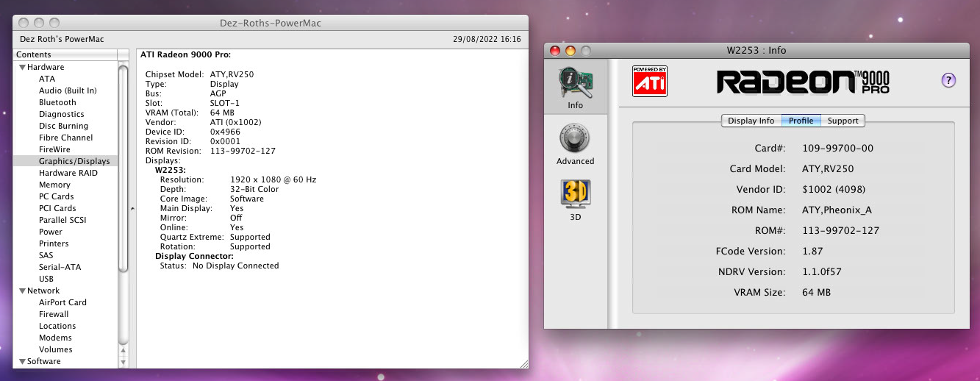The width and height of the screenshot is (980, 381).
Task: Click the ROM Revision 113-99702-127 value
Action: (x=243, y=151)
